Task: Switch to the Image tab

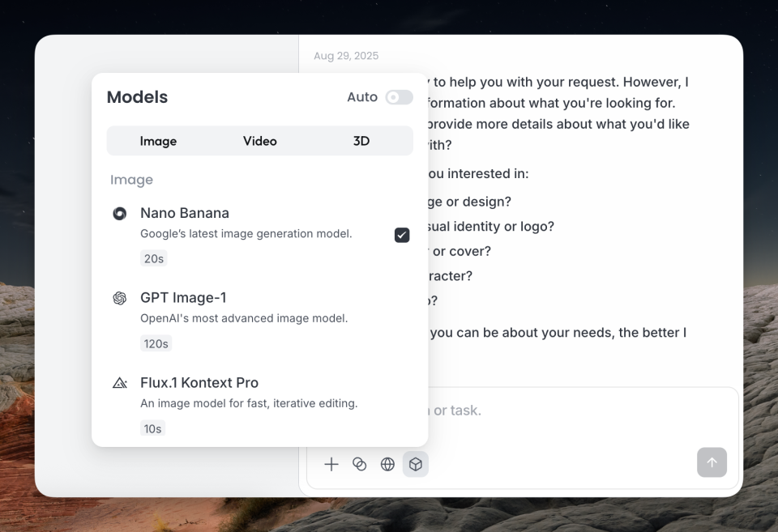Action: [158, 141]
